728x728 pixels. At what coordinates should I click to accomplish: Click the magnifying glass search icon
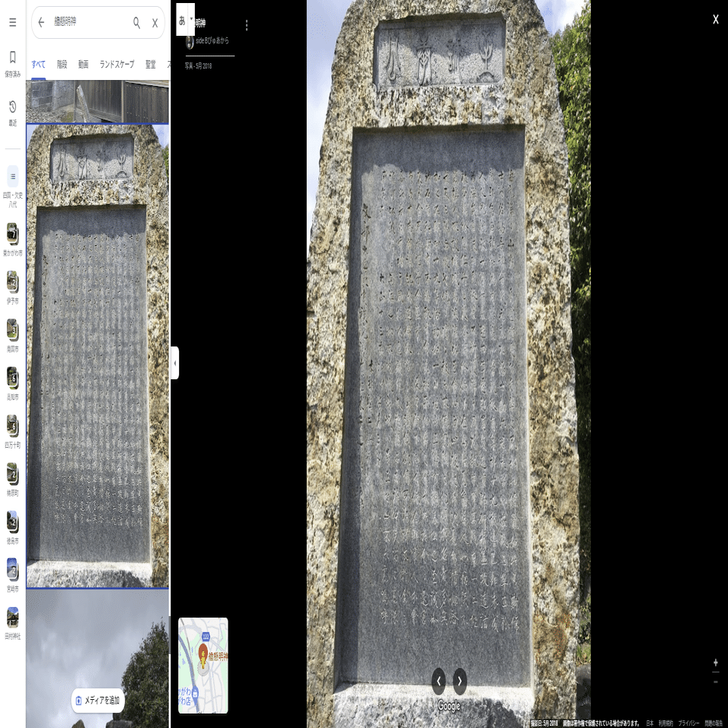point(136,23)
